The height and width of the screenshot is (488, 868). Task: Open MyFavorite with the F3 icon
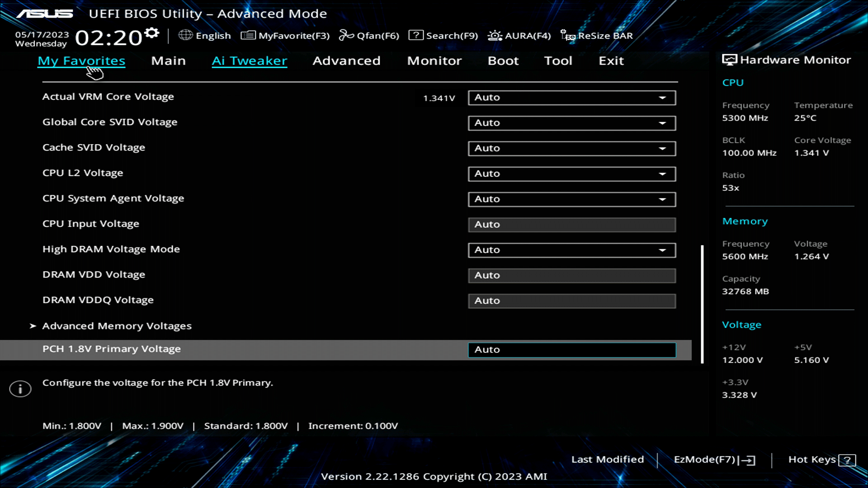coord(248,35)
